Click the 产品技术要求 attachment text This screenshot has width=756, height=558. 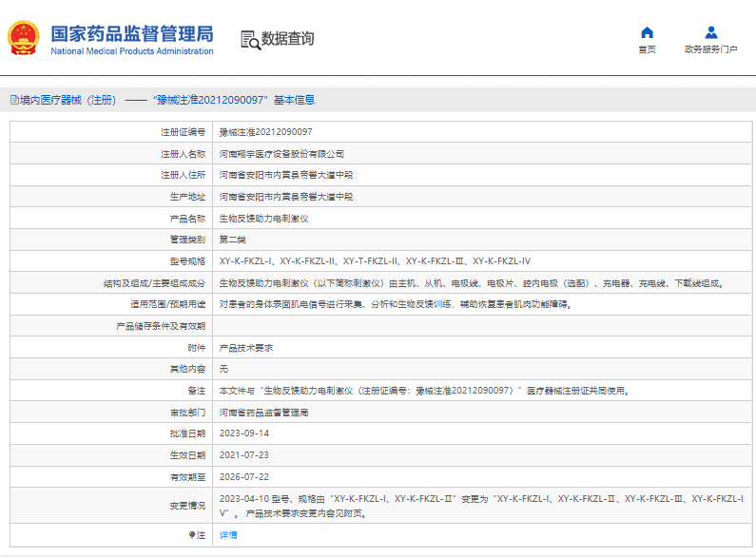tap(246, 348)
